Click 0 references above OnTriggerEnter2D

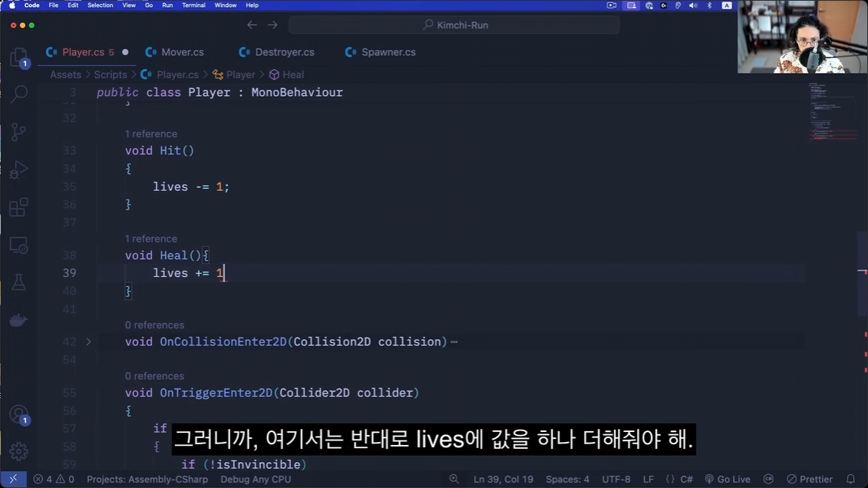(154, 376)
